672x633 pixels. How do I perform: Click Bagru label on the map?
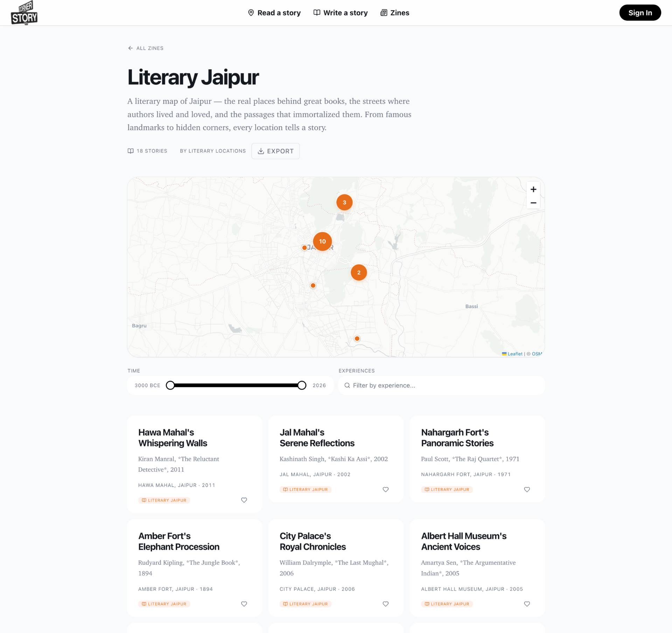[139, 326]
